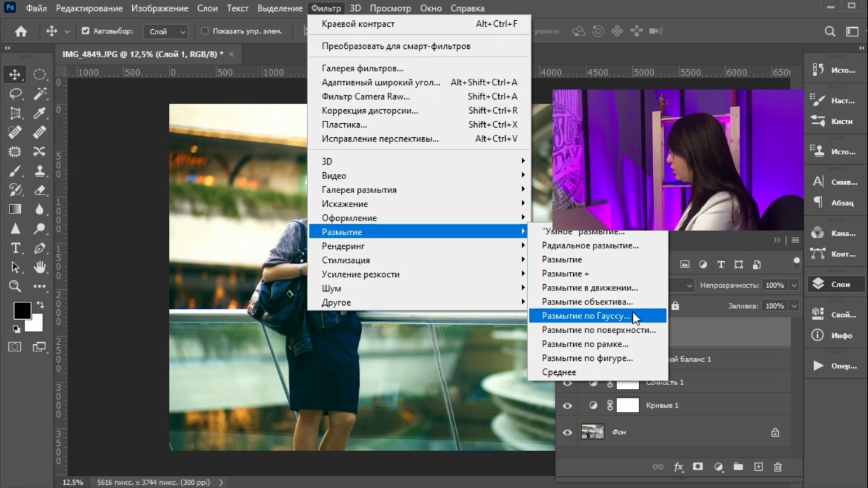Select the Brush tool

click(15, 171)
